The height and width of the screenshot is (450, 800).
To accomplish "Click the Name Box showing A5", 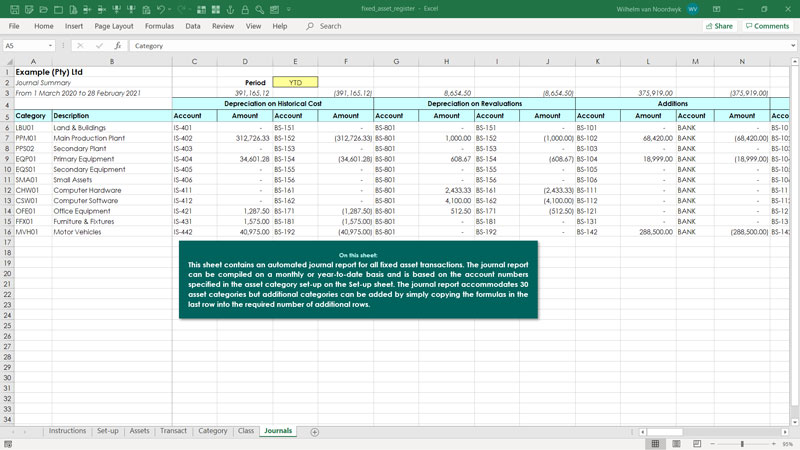I will click(x=26, y=46).
